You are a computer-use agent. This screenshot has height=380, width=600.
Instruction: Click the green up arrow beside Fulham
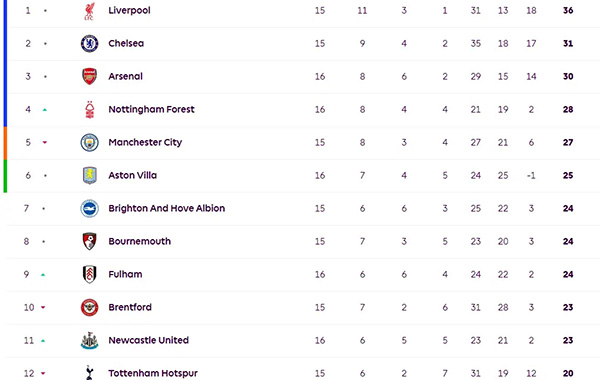point(43,275)
